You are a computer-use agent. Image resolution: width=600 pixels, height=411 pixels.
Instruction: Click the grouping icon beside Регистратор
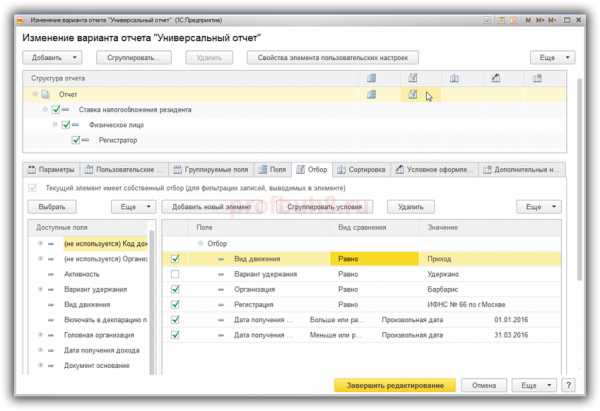point(85,140)
